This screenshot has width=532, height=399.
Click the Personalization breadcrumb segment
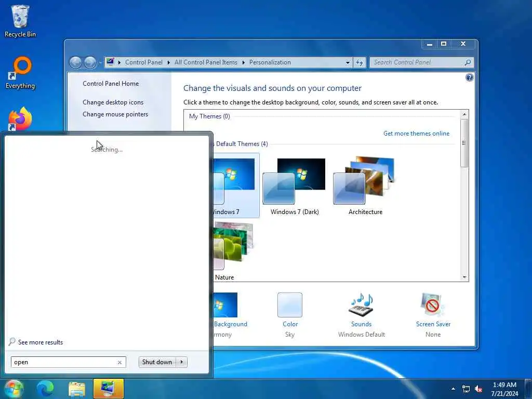[x=270, y=62]
